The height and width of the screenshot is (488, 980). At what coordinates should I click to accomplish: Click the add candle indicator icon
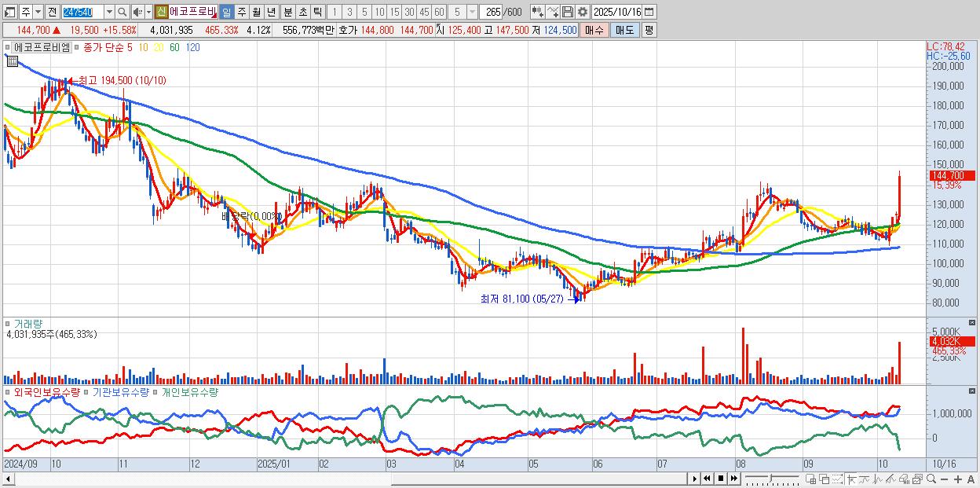(x=538, y=12)
